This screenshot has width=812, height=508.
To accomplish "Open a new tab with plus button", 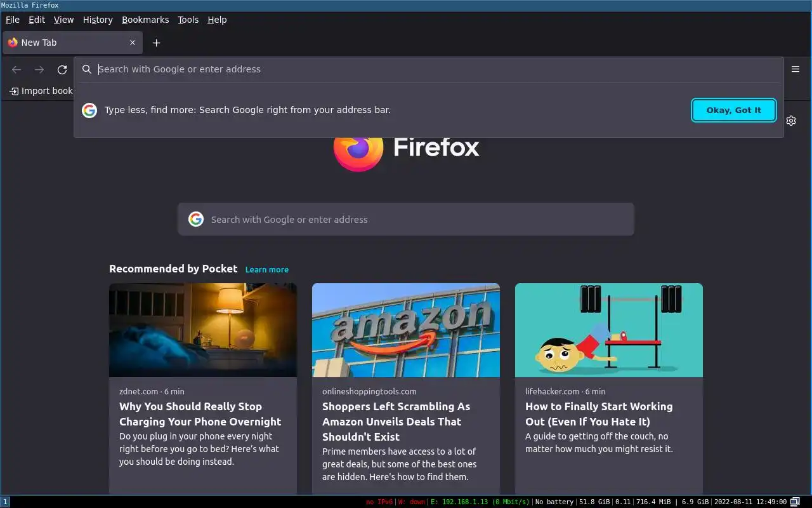I will 156,43.
